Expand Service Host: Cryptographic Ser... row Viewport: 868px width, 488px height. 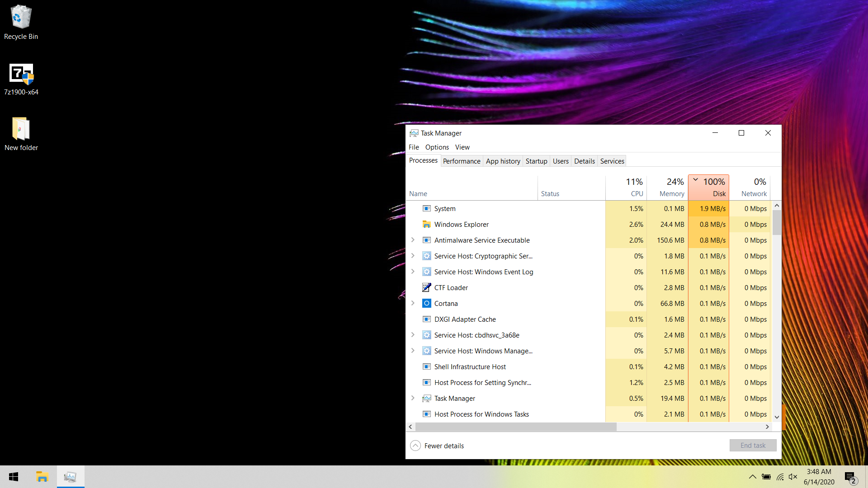(413, 256)
